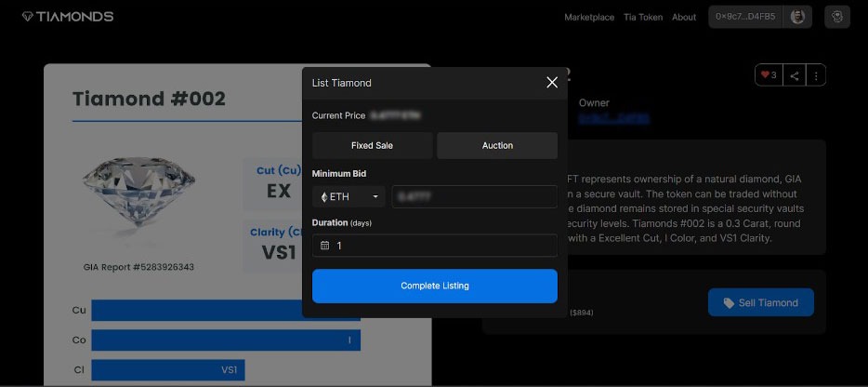
Task: Click the blurred Current Price value
Action: (395, 116)
